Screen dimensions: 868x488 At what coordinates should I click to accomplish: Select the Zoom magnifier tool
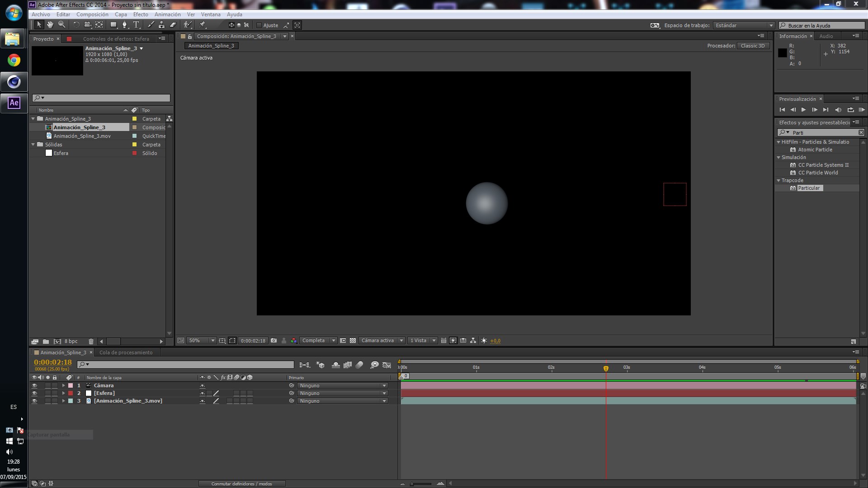[62, 25]
